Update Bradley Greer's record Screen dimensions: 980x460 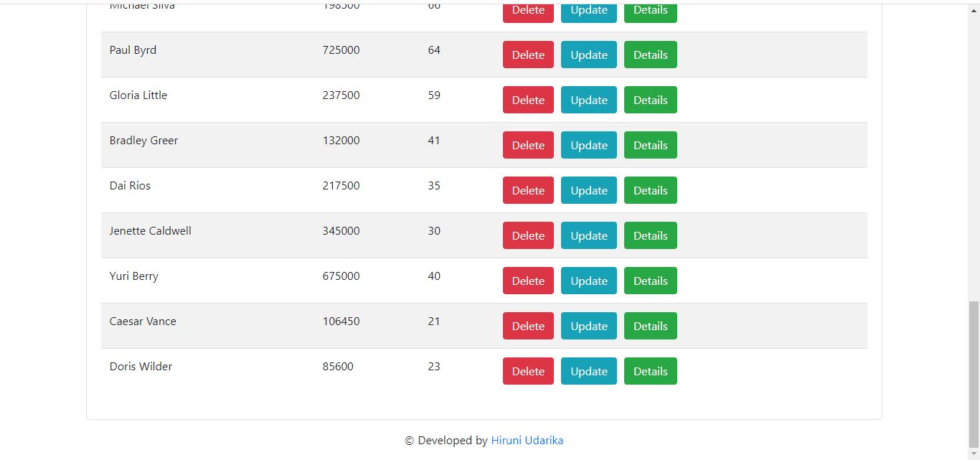point(589,145)
